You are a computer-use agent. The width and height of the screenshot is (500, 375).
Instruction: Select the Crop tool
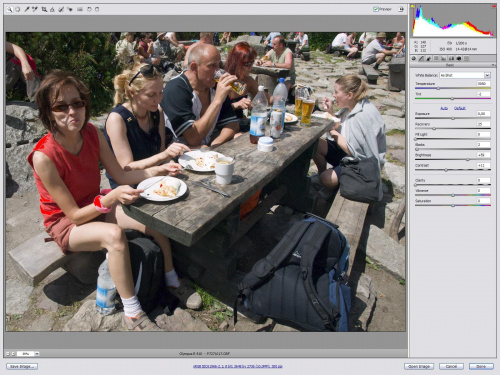[44, 9]
